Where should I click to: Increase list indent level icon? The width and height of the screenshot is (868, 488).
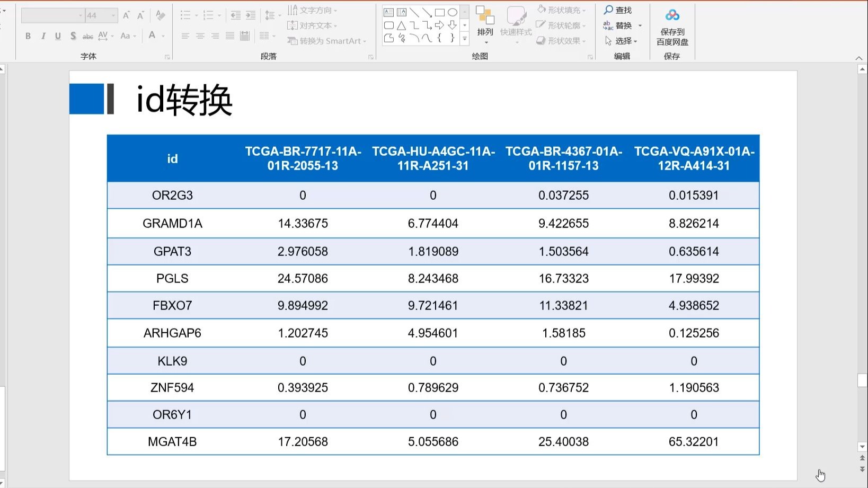tap(251, 15)
